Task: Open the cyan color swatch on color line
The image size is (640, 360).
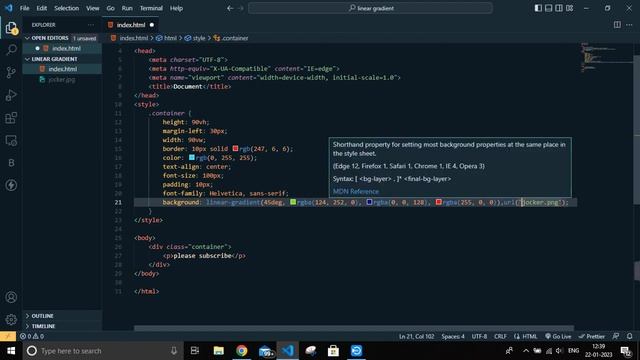Action: (192, 158)
